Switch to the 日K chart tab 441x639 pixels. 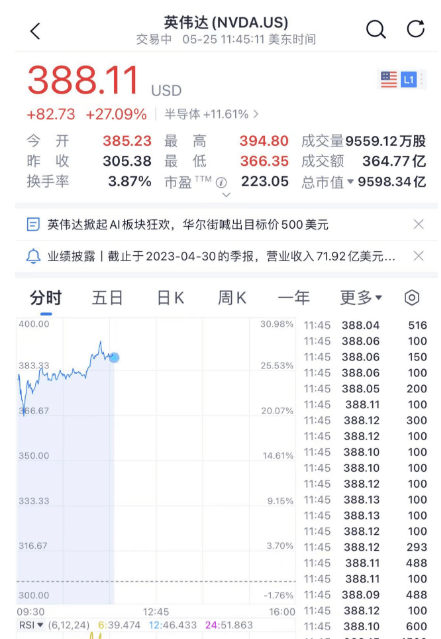pyautogui.click(x=170, y=298)
